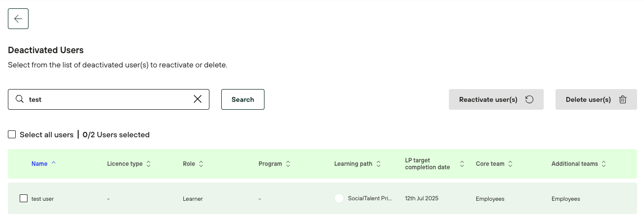The height and width of the screenshot is (216, 644).
Task: Sort by Learning path column arrows
Action: pos(379,164)
